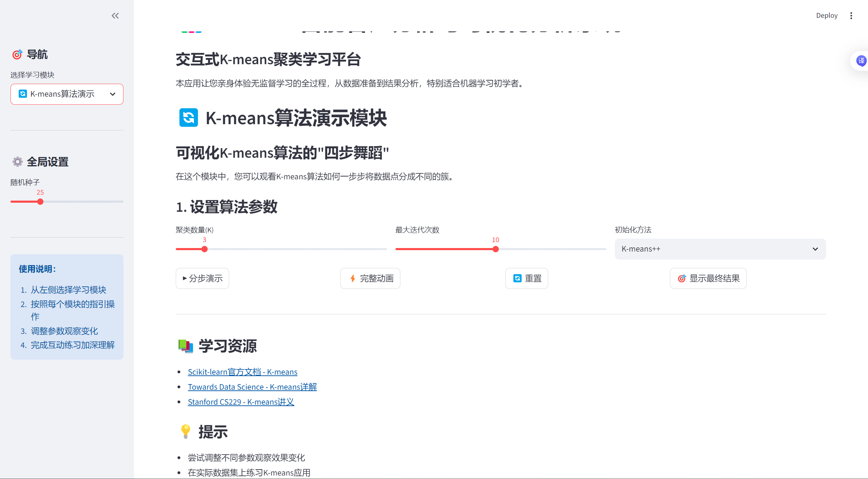Run the 完整动画 full animation

click(x=370, y=278)
